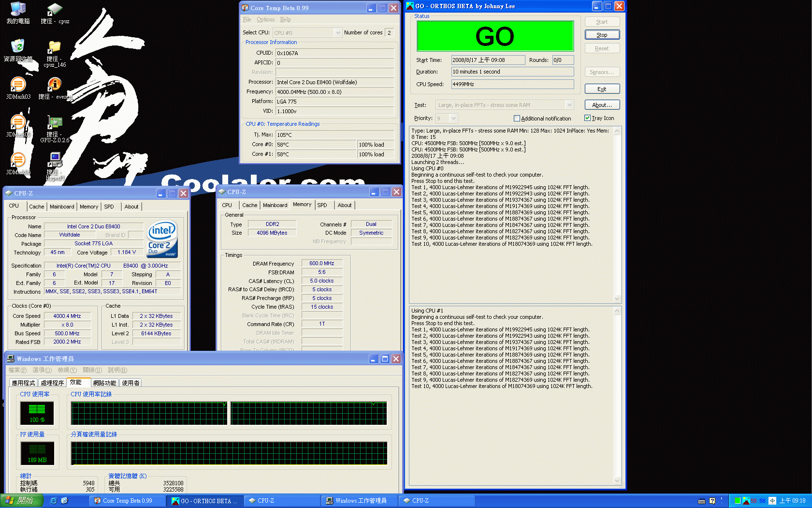
Task: Launch the GPU-Z.0.2.6 shortcut icon
Action: point(55,129)
